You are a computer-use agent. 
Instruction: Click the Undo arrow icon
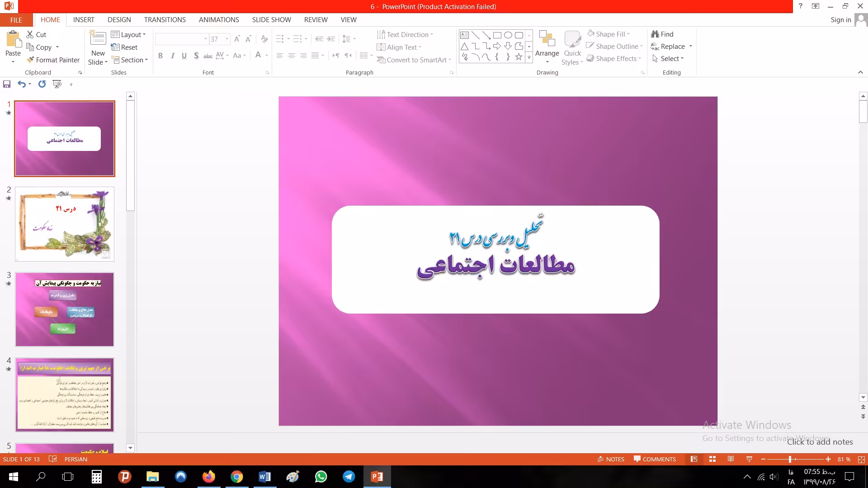[x=22, y=84]
